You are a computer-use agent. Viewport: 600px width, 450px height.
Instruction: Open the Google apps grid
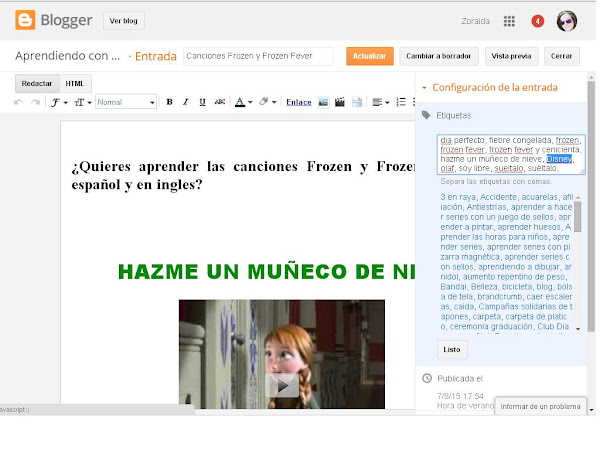click(509, 21)
